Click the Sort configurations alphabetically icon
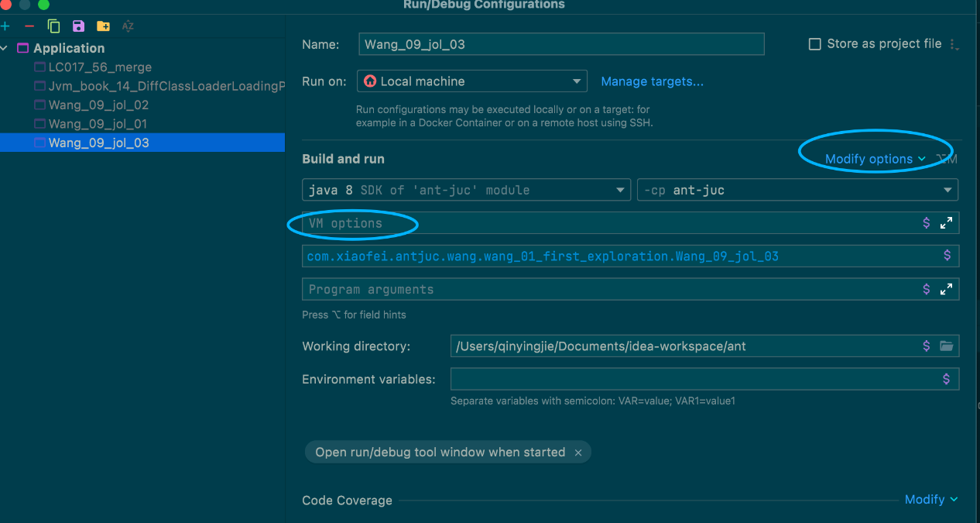Image resolution: width=980 pixels, height=523 pixels. coord(128,26)
